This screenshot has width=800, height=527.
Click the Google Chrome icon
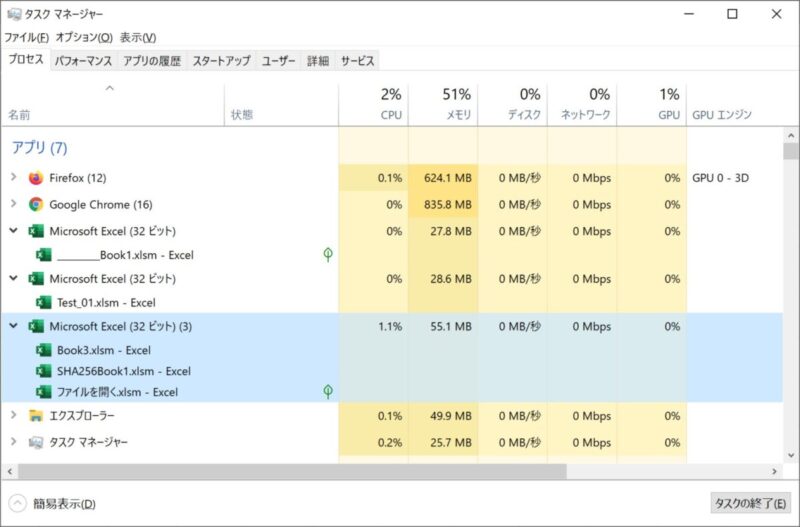tap(36, 205)
